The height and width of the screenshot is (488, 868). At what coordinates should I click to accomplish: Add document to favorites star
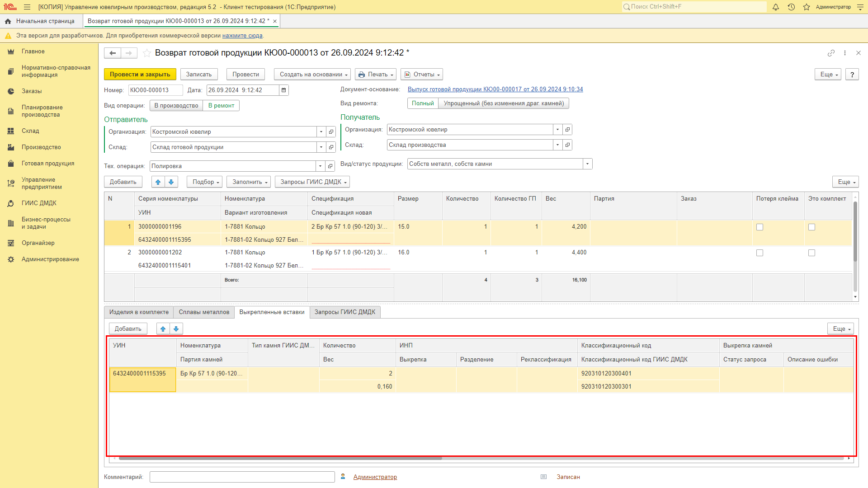click(147, 53)
